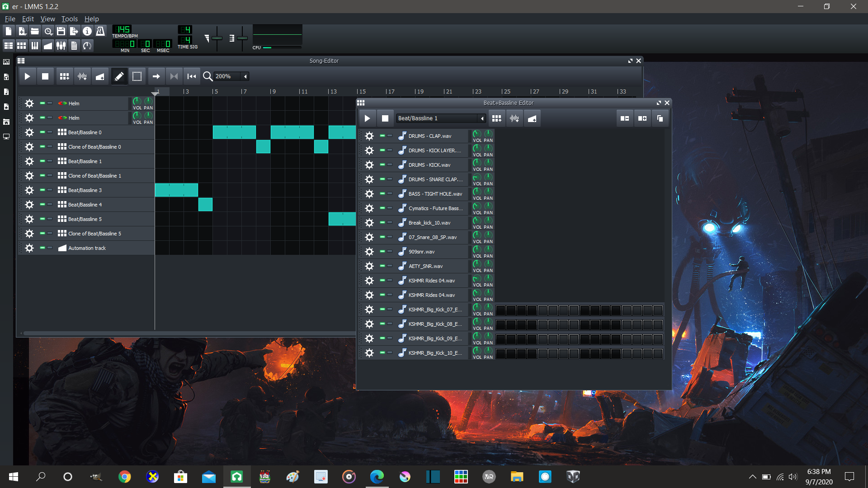Open the recently opened projects icon
The image size is (868, 488).
[x=48, y=31]
